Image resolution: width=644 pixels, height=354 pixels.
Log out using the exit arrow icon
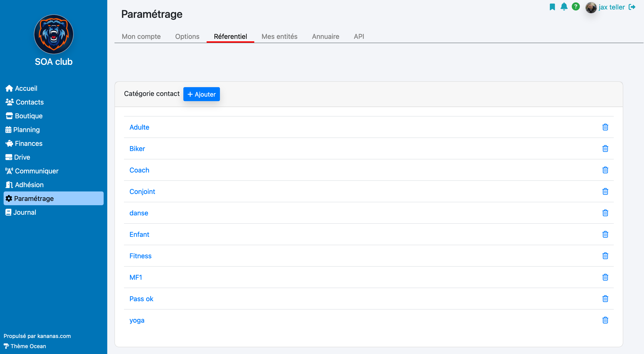[x=632, y=7]
